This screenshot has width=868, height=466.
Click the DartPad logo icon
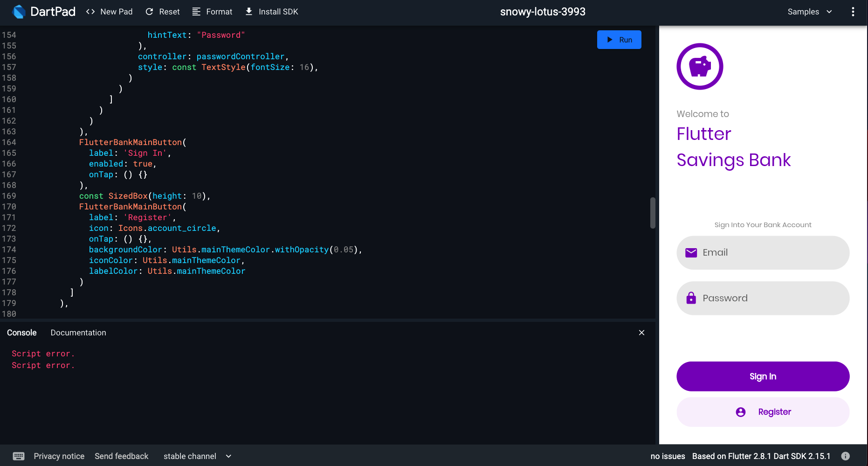(19, 12)
